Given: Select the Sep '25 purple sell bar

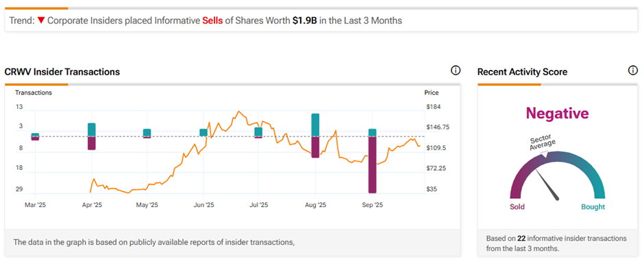Looking at the screenshot, I should pyautogui.click(x=372, y=165).
